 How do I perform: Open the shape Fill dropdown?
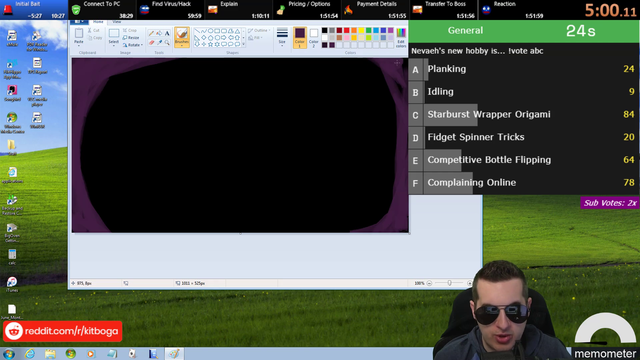pos(256,38)
